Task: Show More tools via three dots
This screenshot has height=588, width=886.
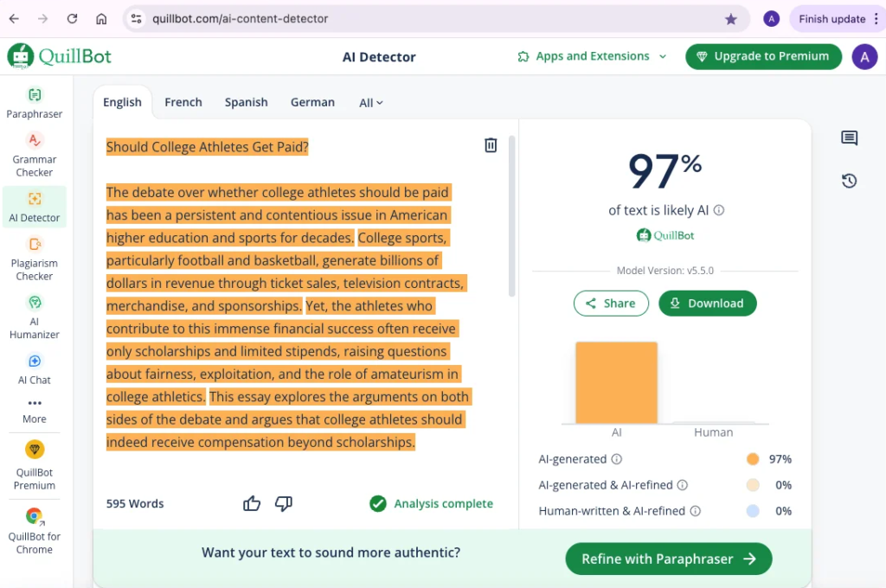Action: [x=35, y=411]
